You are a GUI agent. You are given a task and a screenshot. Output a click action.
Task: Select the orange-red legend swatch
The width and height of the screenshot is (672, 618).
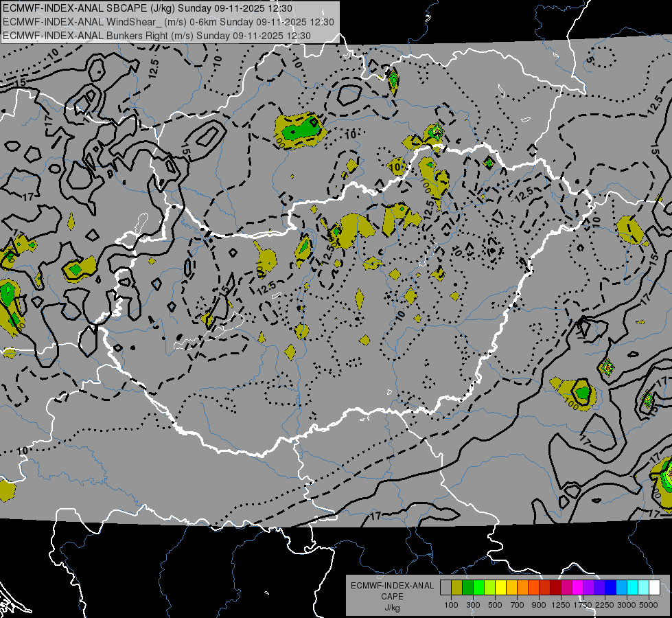click(x=533, y=588)
